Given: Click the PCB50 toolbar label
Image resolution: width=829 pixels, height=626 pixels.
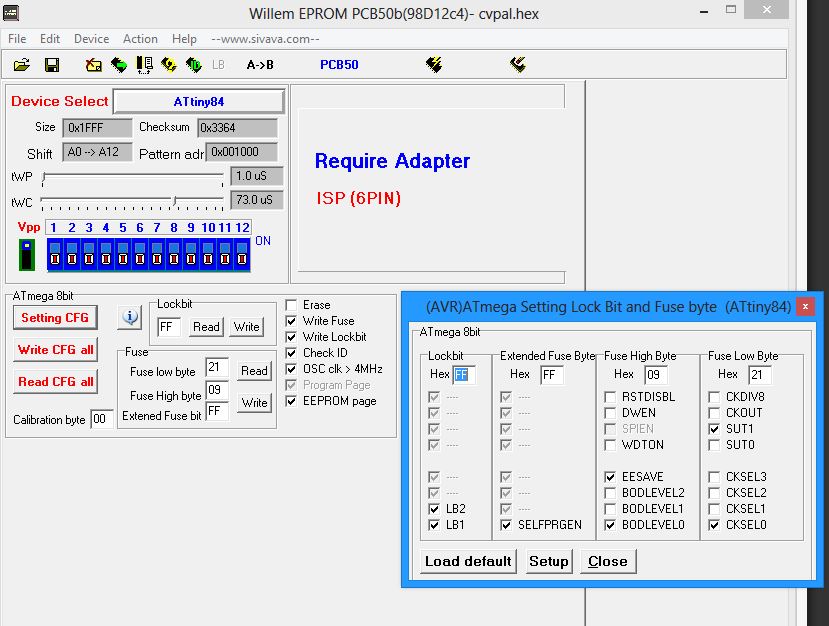Looking at the screenshot, I should (x=339, y=65).
